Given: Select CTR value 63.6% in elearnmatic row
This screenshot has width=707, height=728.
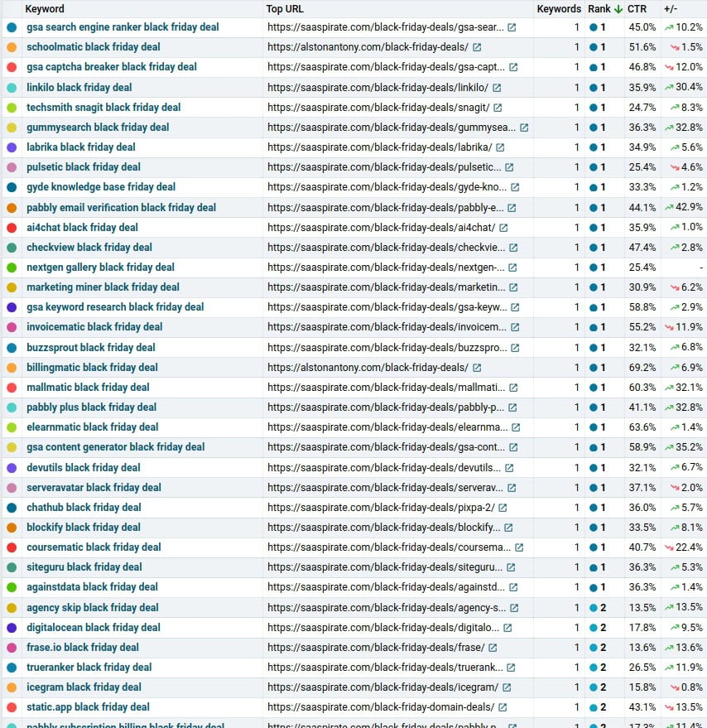Looking at the screenshot, I should 642,427.
